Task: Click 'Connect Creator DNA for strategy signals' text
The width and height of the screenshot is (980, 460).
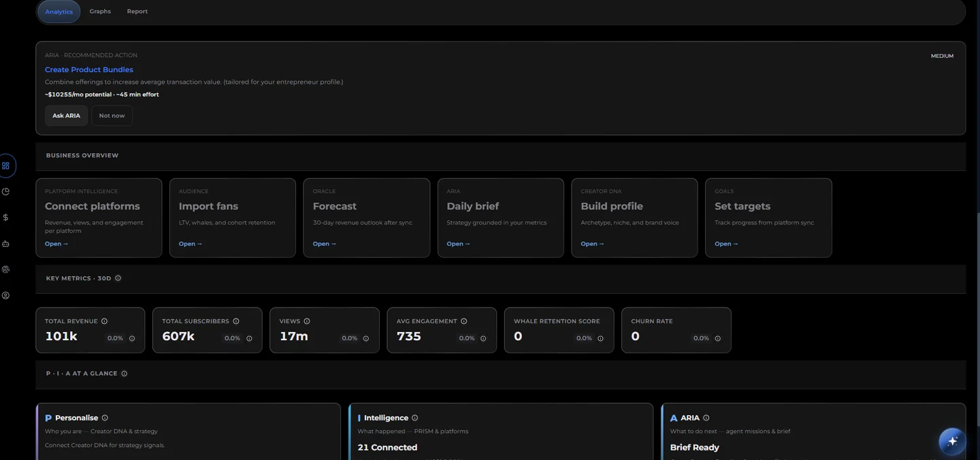Action: [x=105, y=445]
